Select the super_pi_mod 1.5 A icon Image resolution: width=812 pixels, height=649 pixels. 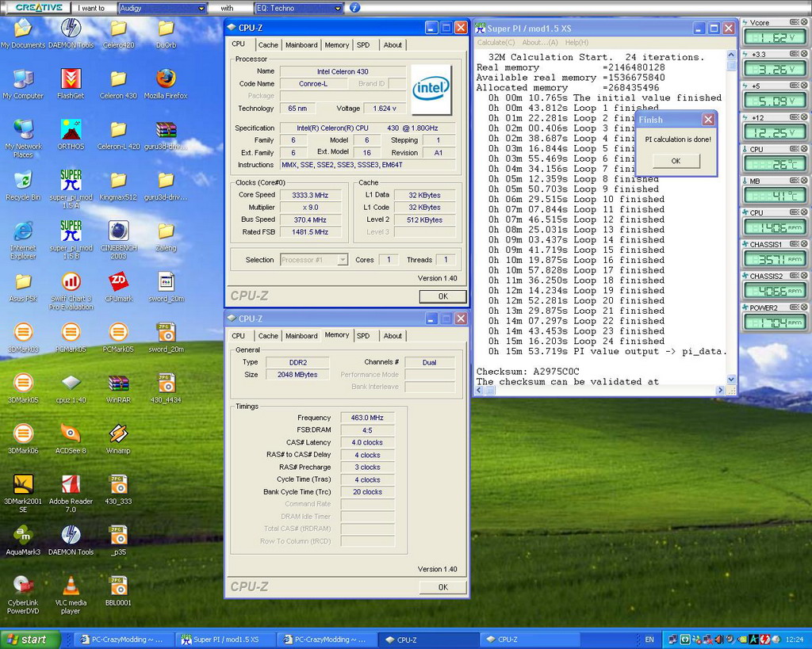71,189
